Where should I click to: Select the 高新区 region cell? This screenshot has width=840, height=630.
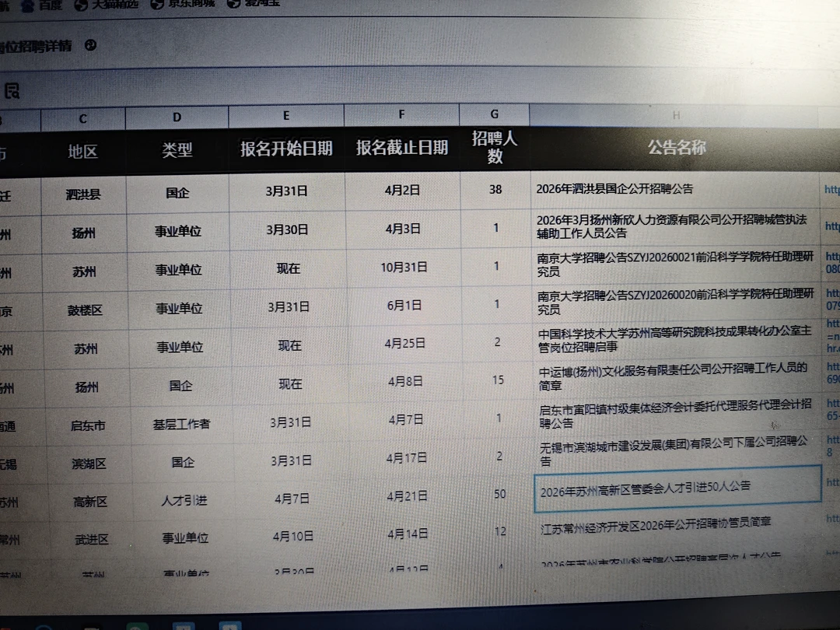tap(90, 502)
